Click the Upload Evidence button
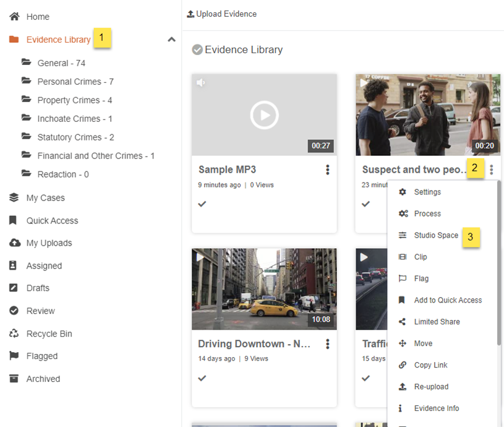This screenshot has width=504, height=427. pyautogui.click(x=221, y=14)
